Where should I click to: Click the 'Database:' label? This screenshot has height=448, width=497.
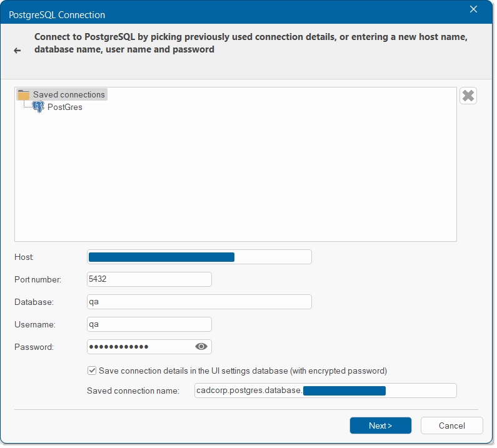[x=34, y=302]
